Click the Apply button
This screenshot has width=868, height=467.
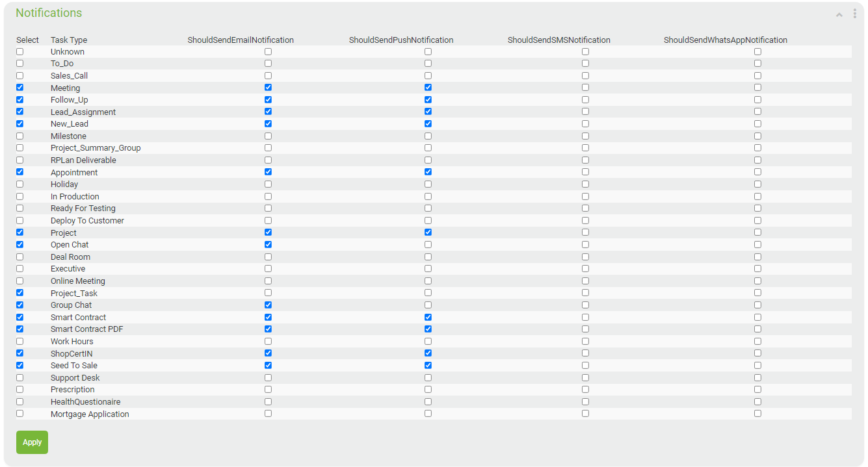coord(32,442)
